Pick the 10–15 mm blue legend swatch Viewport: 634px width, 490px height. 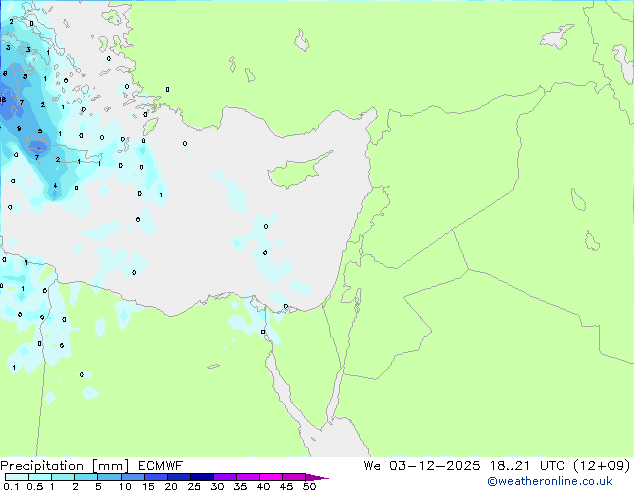point(133,477)
